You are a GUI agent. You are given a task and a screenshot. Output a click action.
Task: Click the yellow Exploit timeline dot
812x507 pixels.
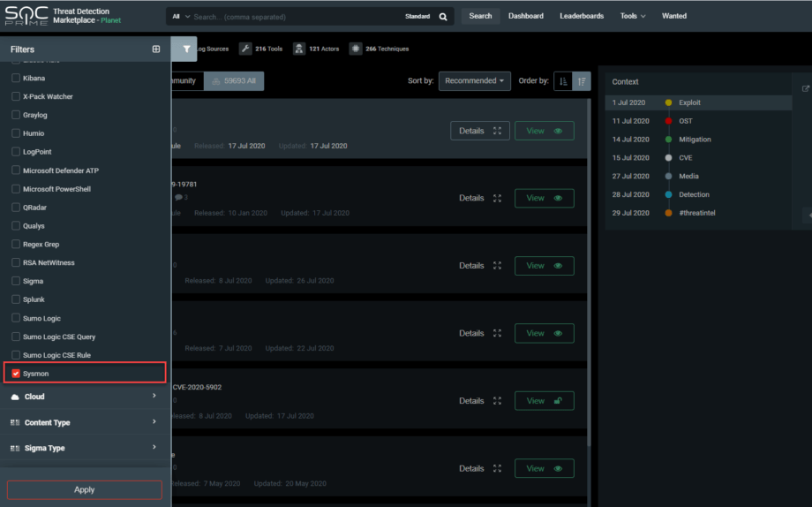click(668, 102)
